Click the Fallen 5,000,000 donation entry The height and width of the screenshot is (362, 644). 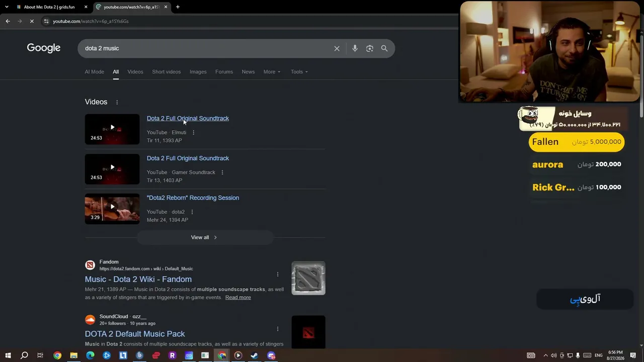[577, 142]
